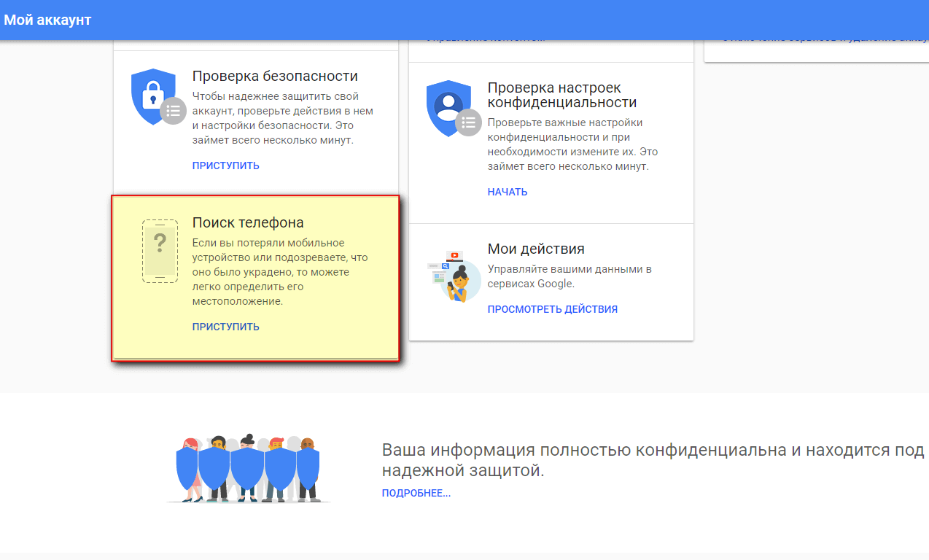Select the Проверка настроек конфиденциальности heading
The image size is (929, 560).
(562, 95)
